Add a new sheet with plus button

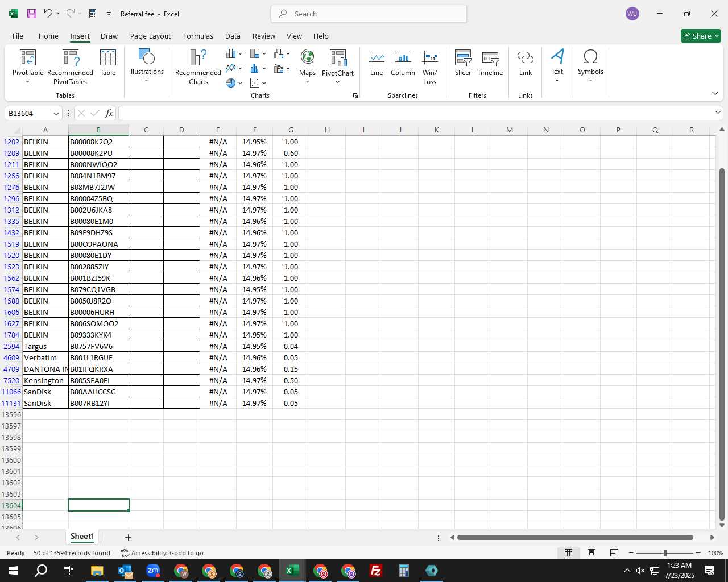(x=128, y=537)
